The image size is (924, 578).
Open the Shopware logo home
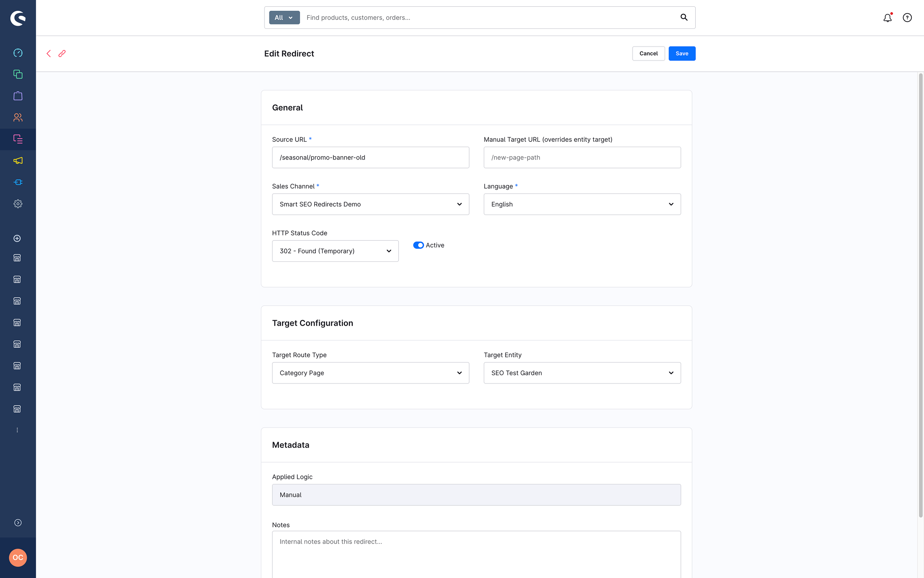(x=18, y=18)
